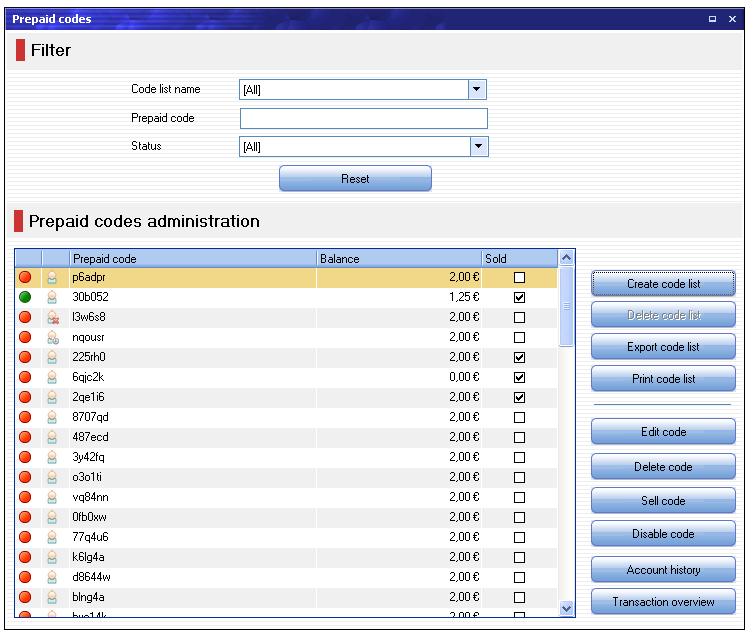Open Account history
Screen dimensions: 753x638
tap(663, 570)
